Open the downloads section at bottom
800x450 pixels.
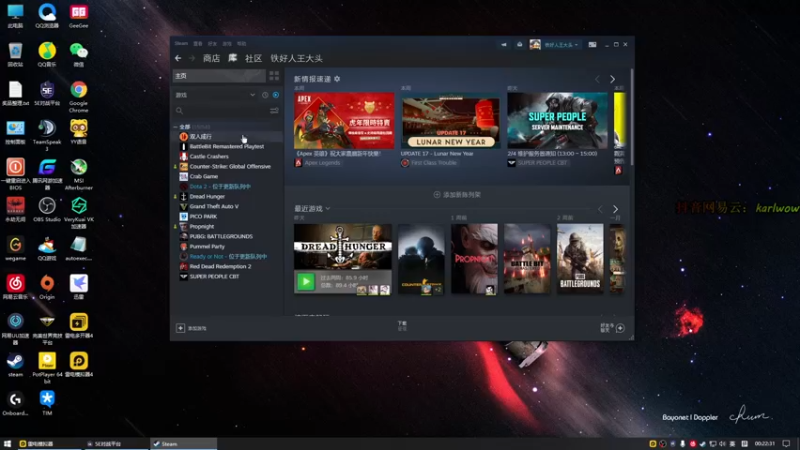click(402, 326)
